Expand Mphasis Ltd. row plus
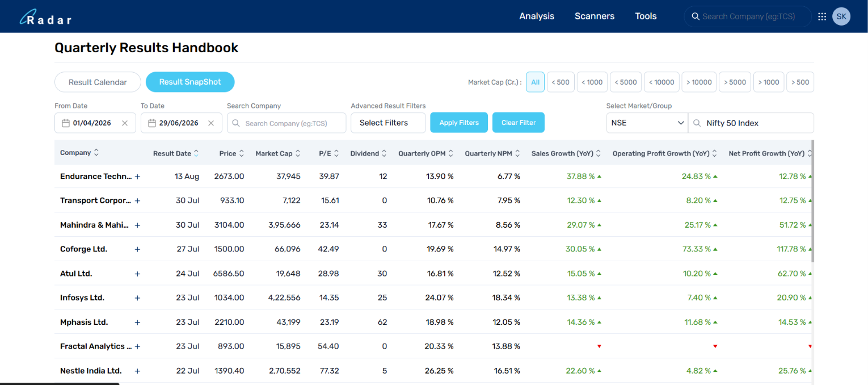868x385 pixels. coord(137,323)
